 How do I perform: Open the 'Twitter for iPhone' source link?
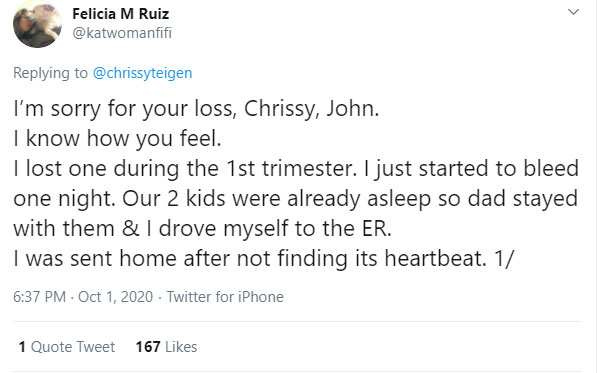pos(225,297)
